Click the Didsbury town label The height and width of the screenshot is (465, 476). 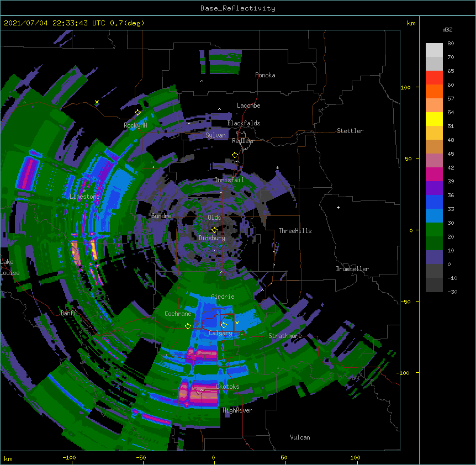[x=211, y=238]
